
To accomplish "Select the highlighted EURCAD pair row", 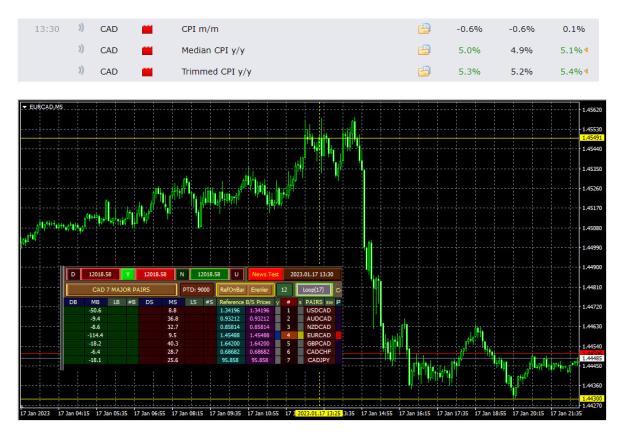I will click(x=319, y=335).
